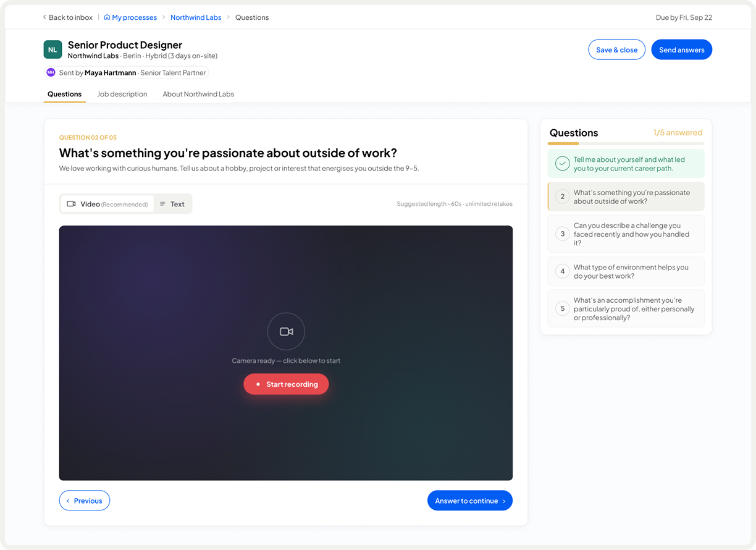Click the '1/5 answered' counter
Image resolution: width=756 pixels, height=550 pixels.
click(x=678, y=132)
